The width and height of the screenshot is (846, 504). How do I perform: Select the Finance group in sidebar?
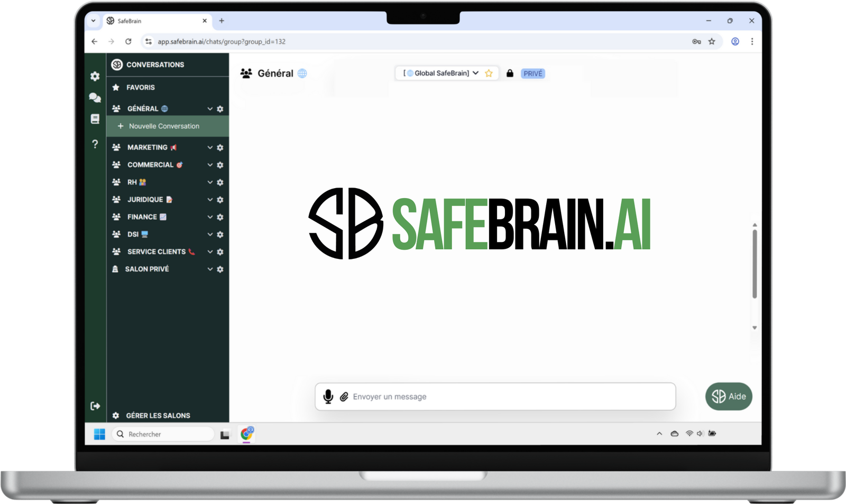142,217
